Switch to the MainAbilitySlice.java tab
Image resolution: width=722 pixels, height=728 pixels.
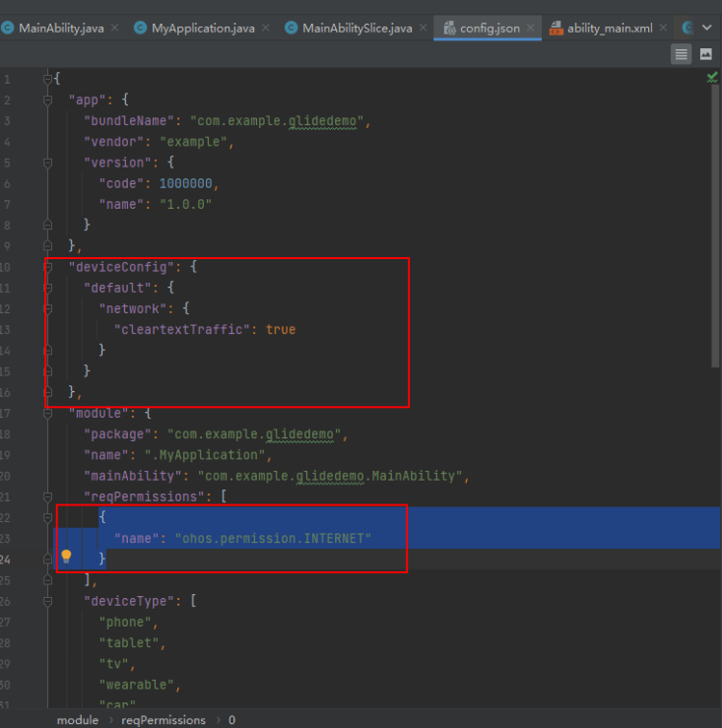pos(357,29)
